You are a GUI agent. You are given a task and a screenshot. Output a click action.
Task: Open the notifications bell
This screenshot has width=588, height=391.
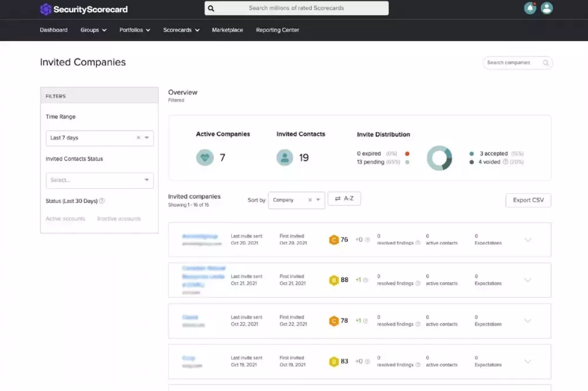(530, 8)
